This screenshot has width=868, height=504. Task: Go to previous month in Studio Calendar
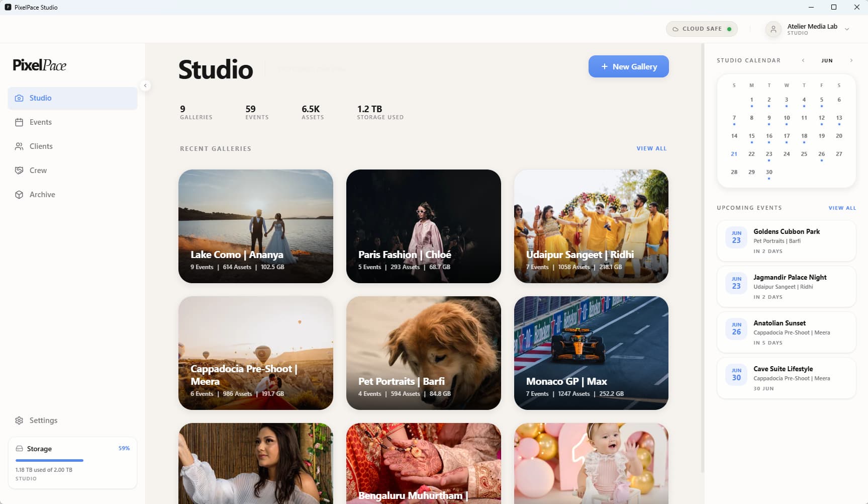[x=803, y=60]
